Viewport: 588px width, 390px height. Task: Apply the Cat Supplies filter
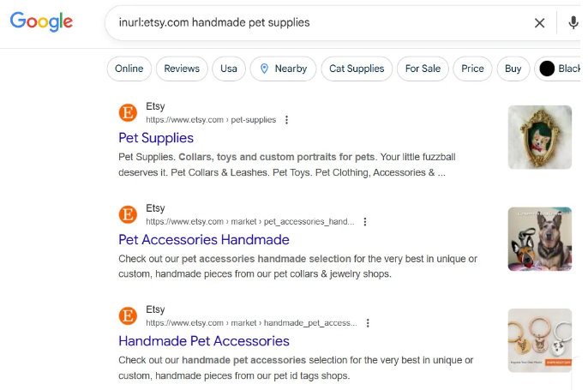[x=357, y=69]
